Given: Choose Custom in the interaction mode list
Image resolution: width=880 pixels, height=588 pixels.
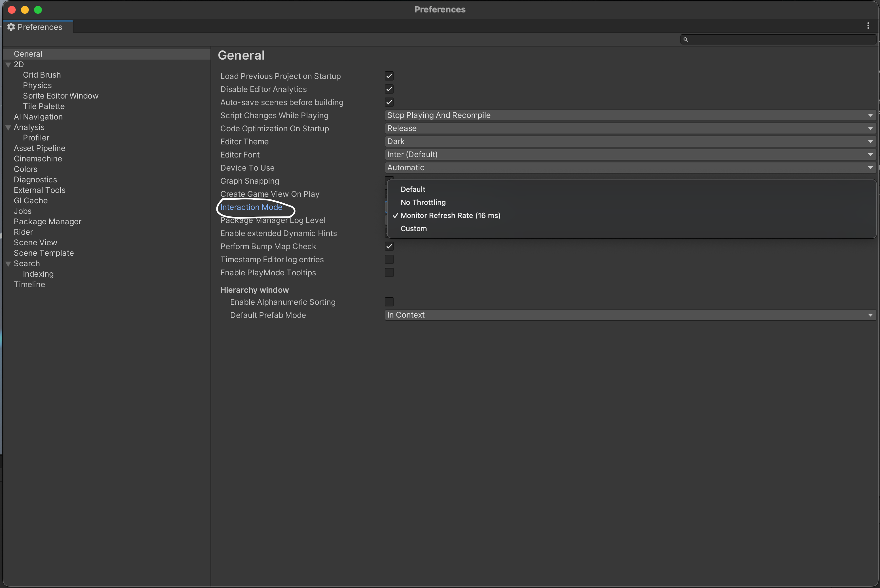Looking at the screenshot, I should pos(413,229).
